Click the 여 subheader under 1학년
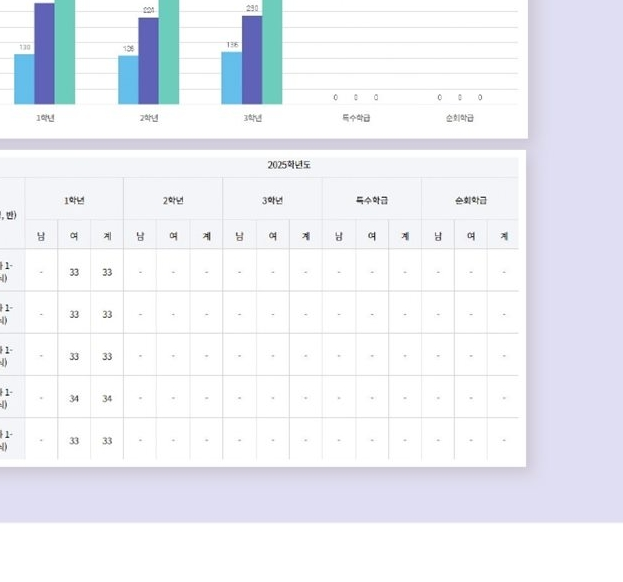The image size is (623, 582). pos(74,236)
